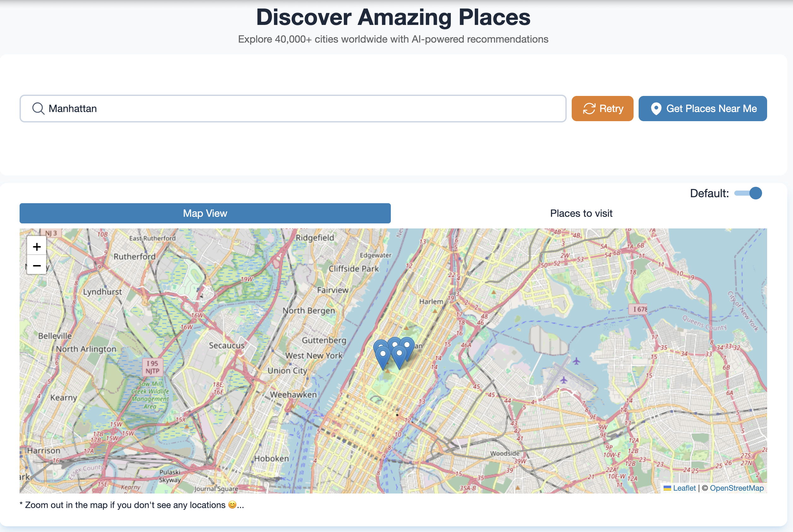Click the Guttenberg map label
The width and height of the screenshot is (793, 532).
point(324,340)
